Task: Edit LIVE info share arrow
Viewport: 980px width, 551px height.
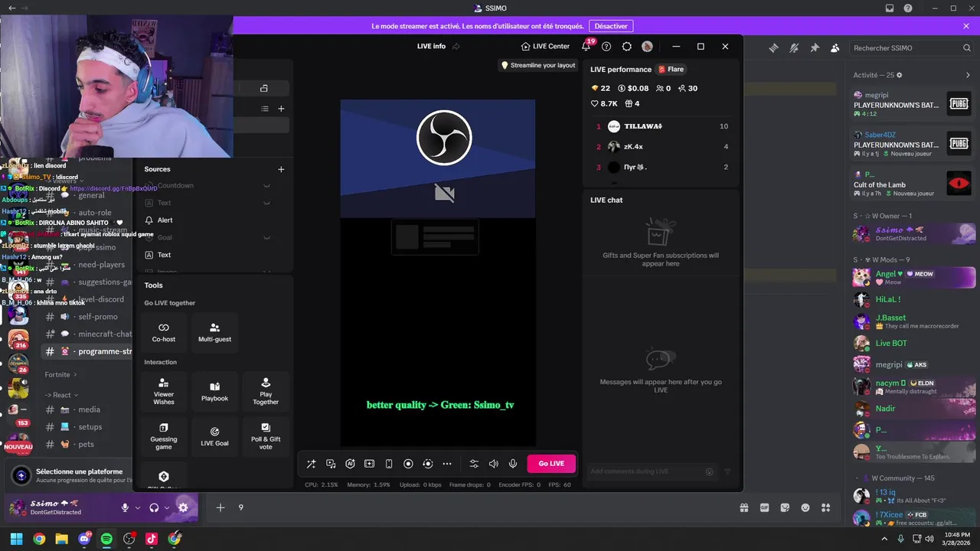Action: pyautogui.click(x=456, y=47)
